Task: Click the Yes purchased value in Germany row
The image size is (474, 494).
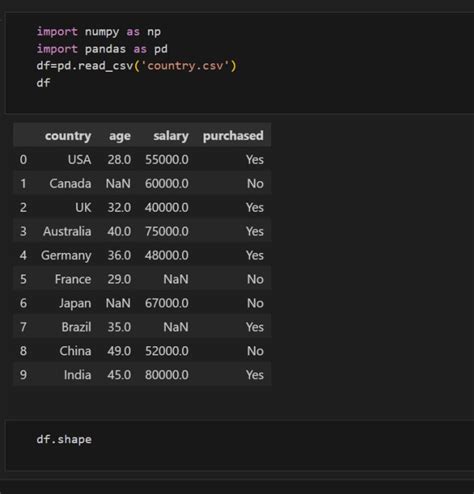Action: pos(255,255)
